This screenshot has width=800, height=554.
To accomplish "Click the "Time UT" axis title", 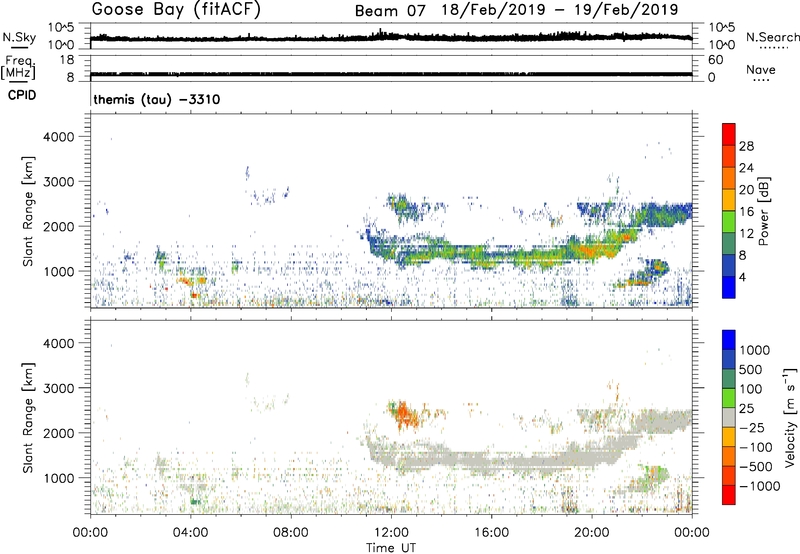I will (x=391, y=547).
